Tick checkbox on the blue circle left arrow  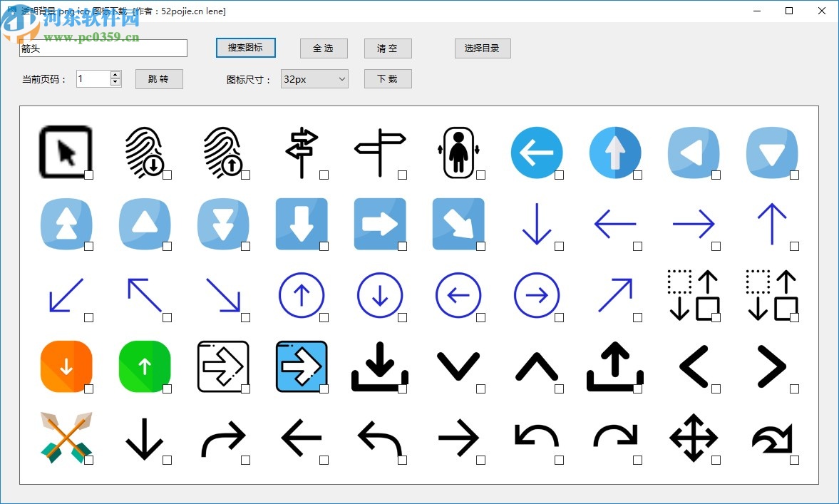(559, 175)
